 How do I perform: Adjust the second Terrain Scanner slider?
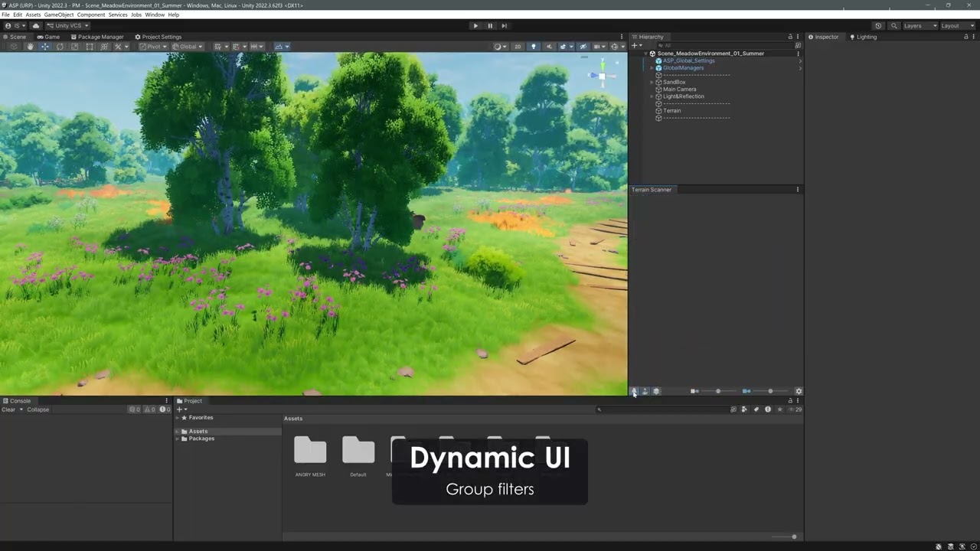tap(770, 391)
